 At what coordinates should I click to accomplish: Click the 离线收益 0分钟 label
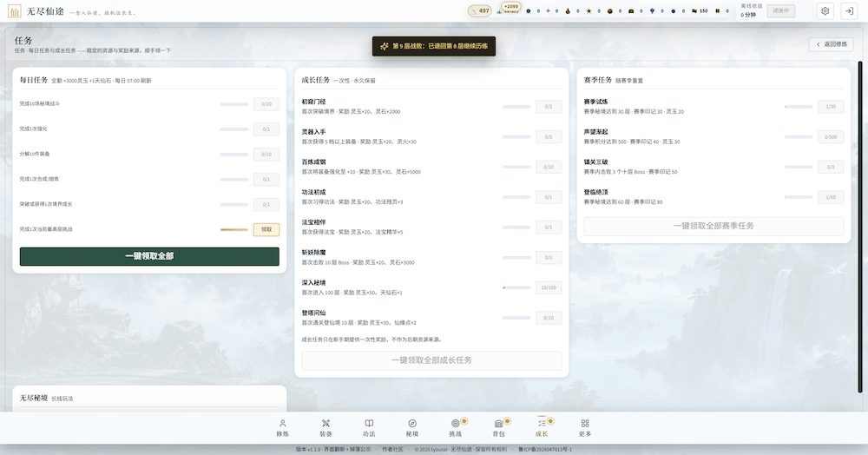(x=751, y=10)
